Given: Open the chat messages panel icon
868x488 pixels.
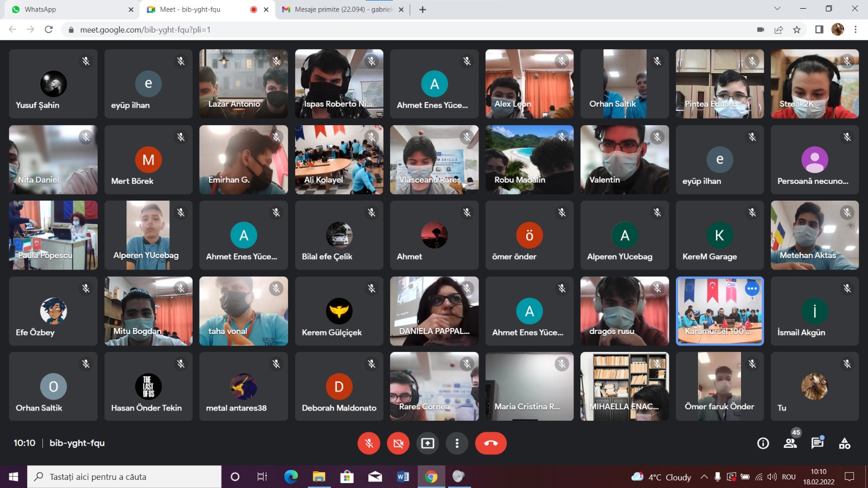Looking at the screenshot, I should 817,444.
